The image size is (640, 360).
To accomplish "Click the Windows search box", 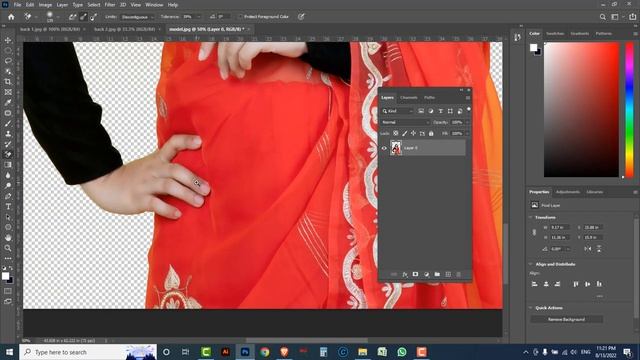I will click(88, 352).
